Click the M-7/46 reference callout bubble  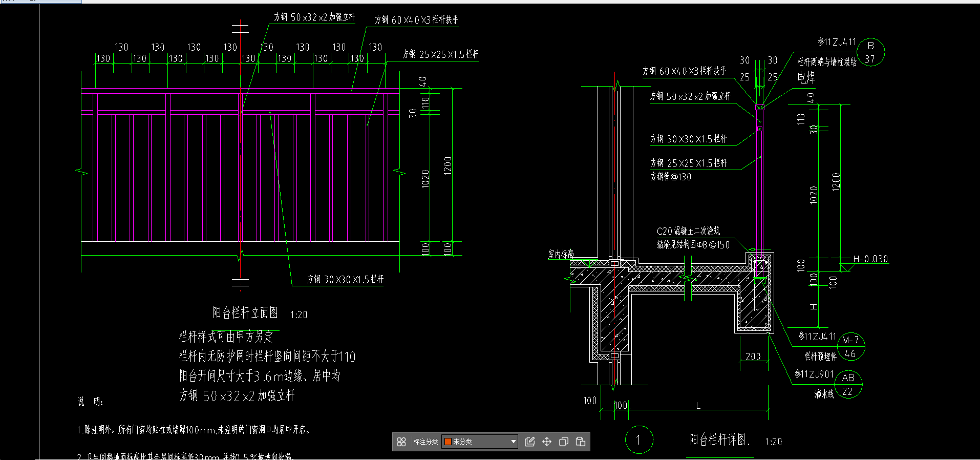tap(850, 347)
